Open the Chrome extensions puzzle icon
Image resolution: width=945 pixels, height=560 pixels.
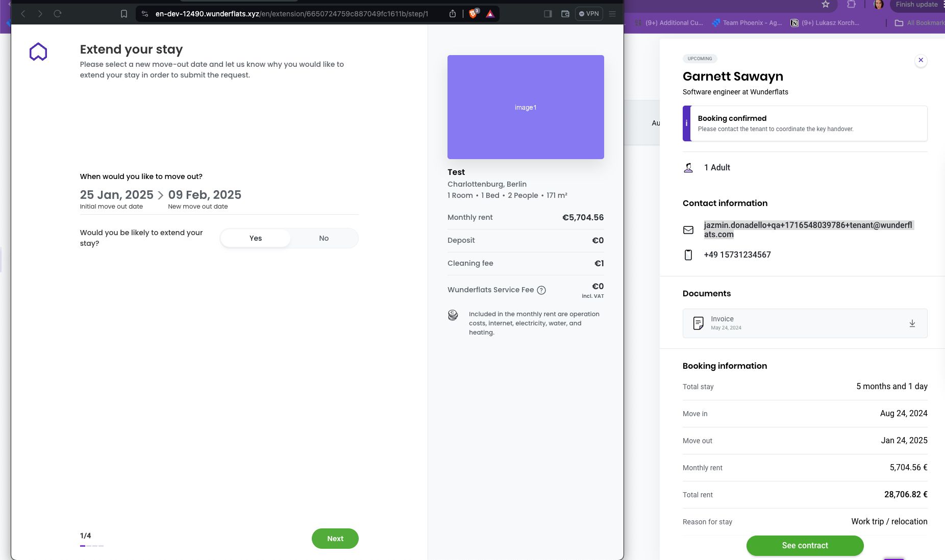click(x=851, y=5)
